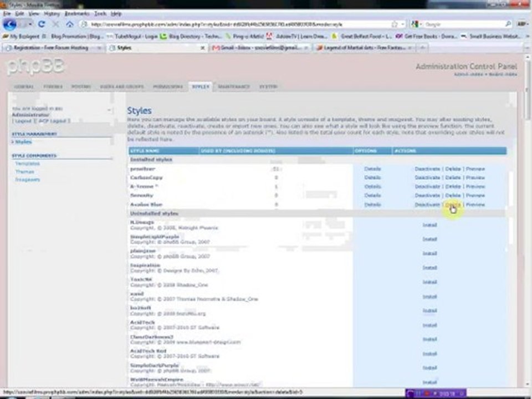532x399 pixels.
Task: Open Imagesets under Style Components
Action: [x=28, y=180]
